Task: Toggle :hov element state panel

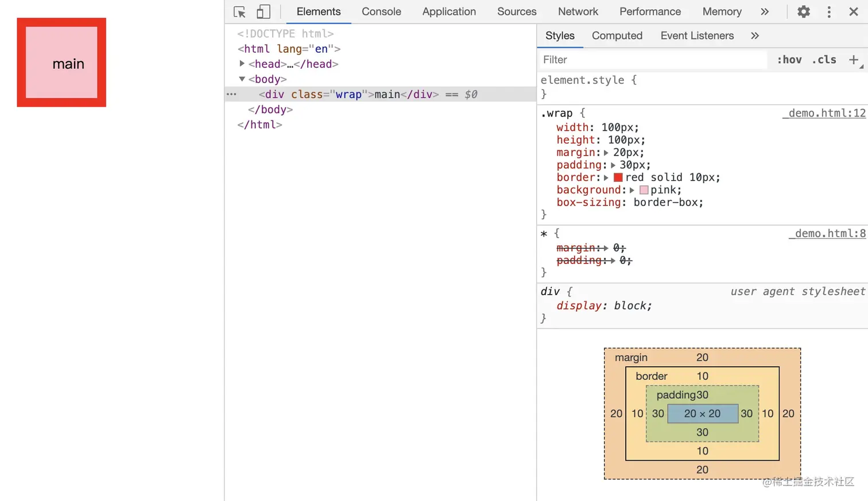Action: [789, 60]
